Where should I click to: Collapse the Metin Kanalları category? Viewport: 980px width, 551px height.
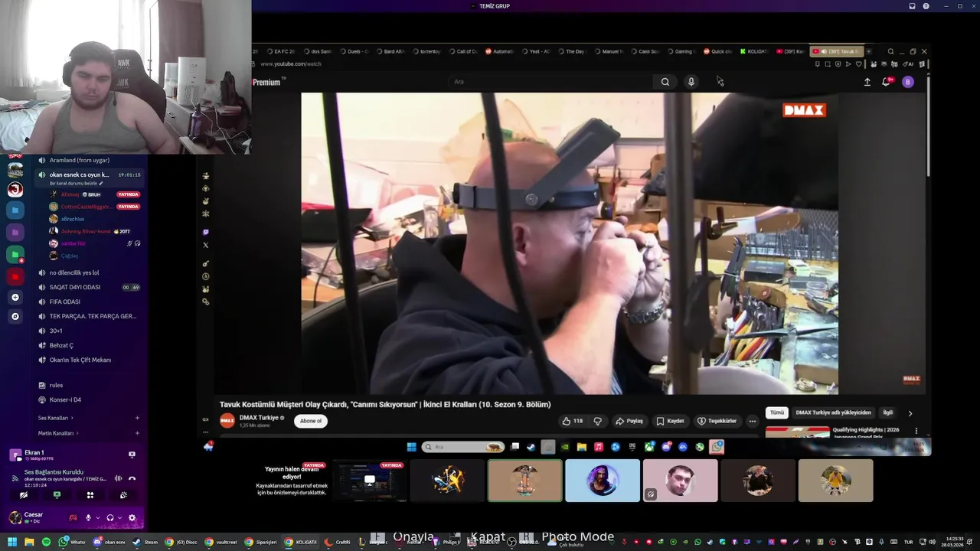(57, 433)
